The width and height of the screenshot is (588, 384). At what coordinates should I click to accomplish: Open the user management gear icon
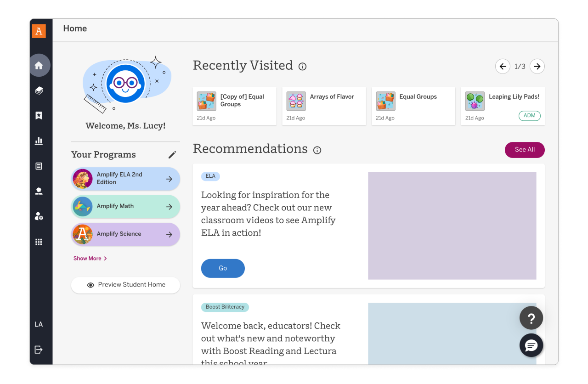pyautogui.click(x=40, y=216)
